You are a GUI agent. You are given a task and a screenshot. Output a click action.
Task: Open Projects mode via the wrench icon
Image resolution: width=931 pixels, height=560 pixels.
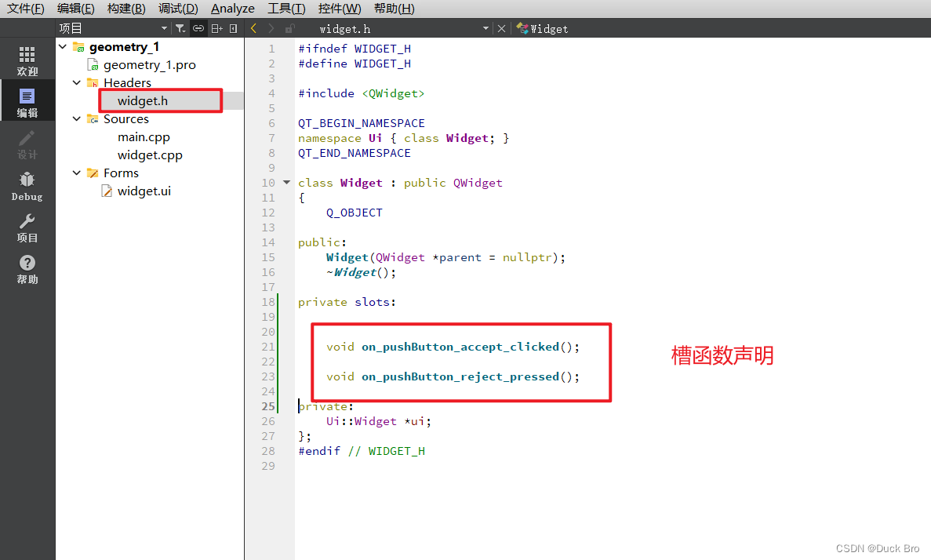[x=27, y=224]
